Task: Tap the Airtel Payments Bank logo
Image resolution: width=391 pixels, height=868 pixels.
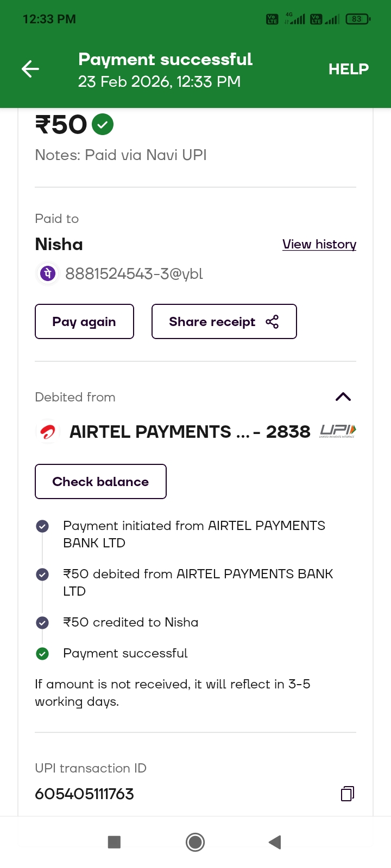Action: click(48, 432)
